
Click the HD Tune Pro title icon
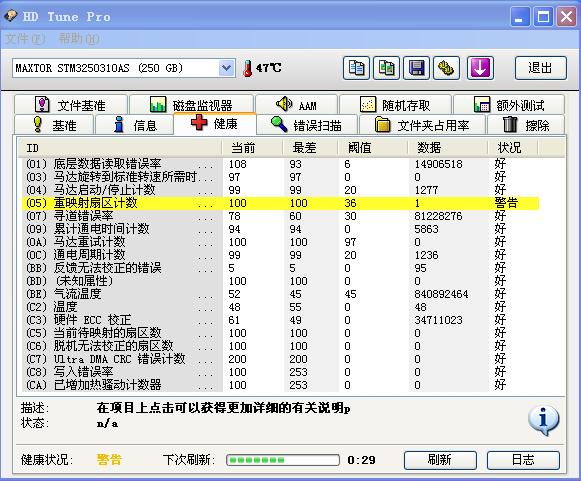[11, 16]
